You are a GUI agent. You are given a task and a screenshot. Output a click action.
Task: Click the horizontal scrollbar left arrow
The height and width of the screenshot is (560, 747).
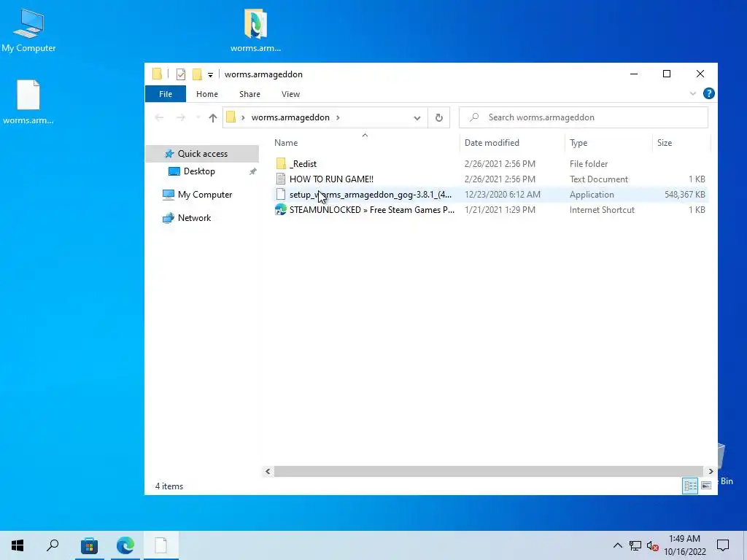(268, 472)
